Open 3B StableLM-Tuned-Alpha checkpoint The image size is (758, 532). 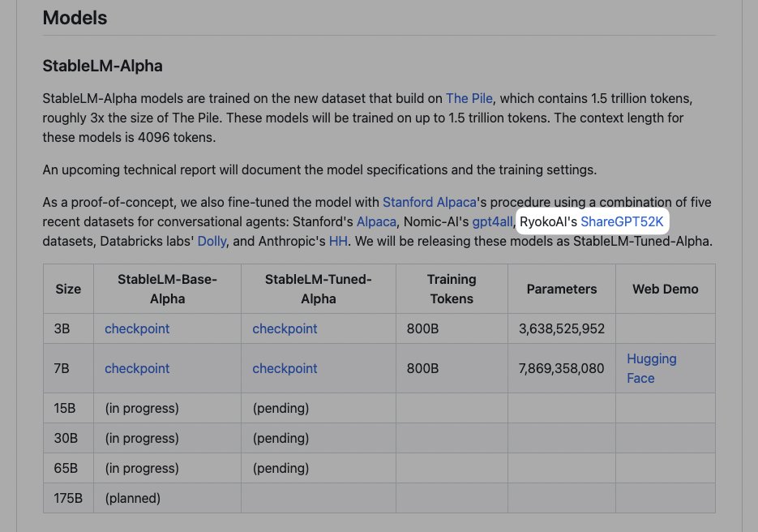285,329
